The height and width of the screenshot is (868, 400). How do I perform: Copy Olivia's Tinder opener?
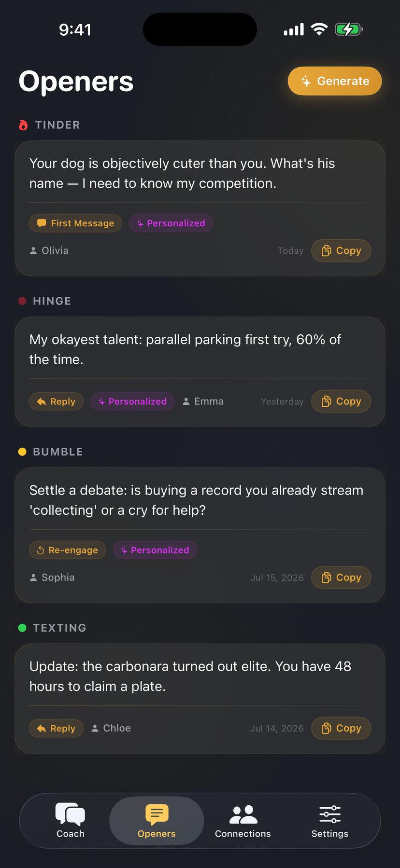click(341, 251)
